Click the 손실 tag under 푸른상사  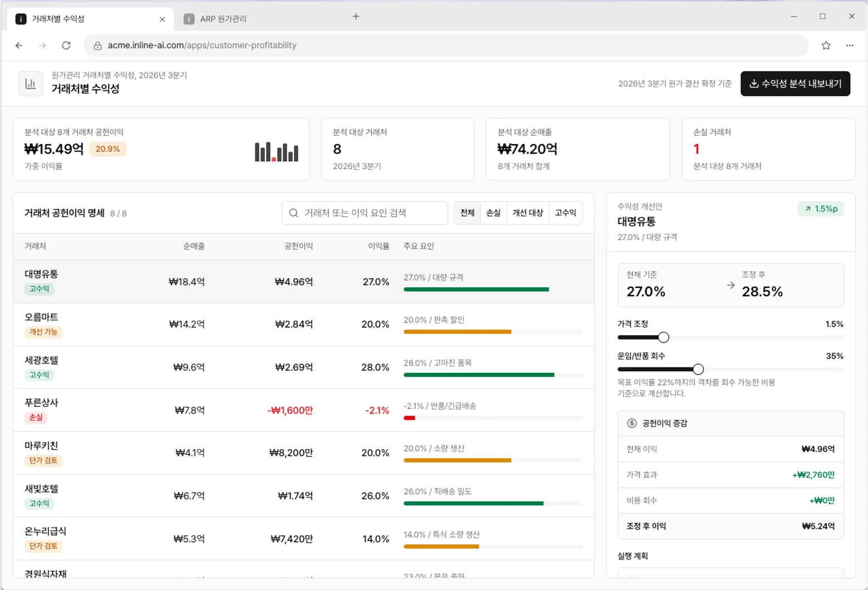(36, 417)
